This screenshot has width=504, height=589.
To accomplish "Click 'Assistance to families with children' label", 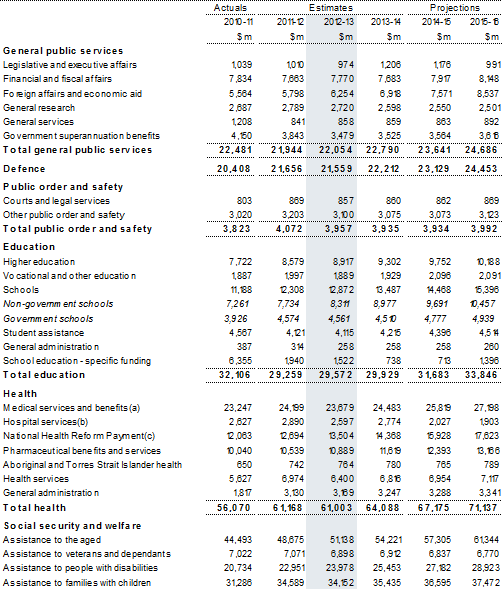I will [77, 583].
